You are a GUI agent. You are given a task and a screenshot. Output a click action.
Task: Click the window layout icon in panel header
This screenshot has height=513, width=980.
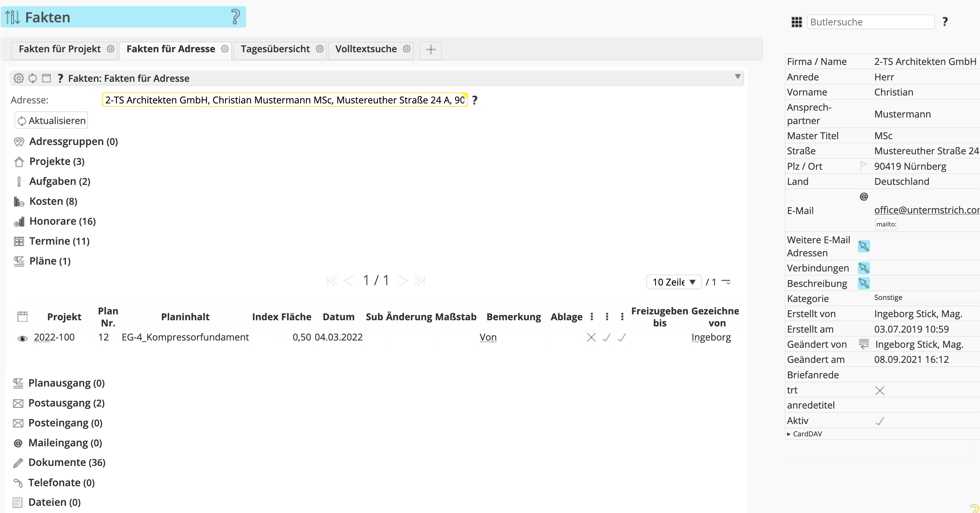[46, 78]
